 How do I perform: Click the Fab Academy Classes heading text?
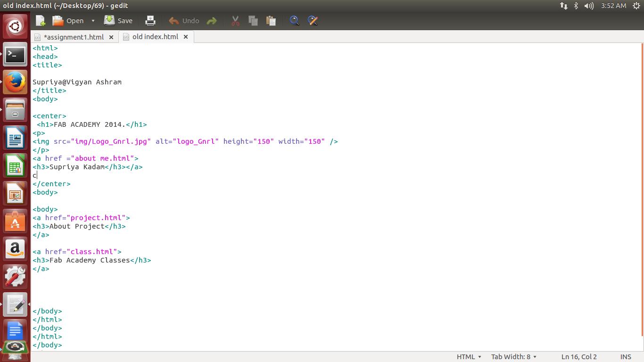tap(90, 260)
